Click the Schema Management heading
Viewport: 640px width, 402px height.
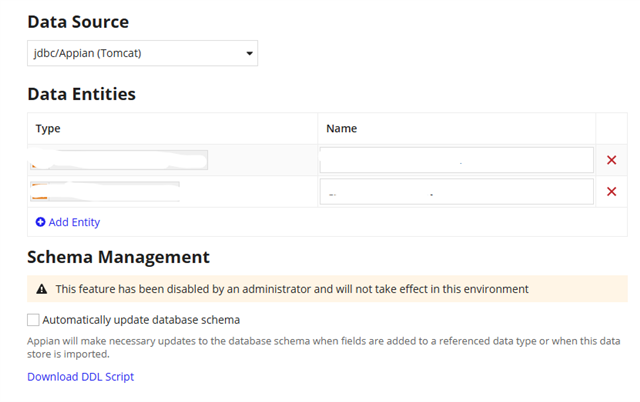tap(118, 257)
